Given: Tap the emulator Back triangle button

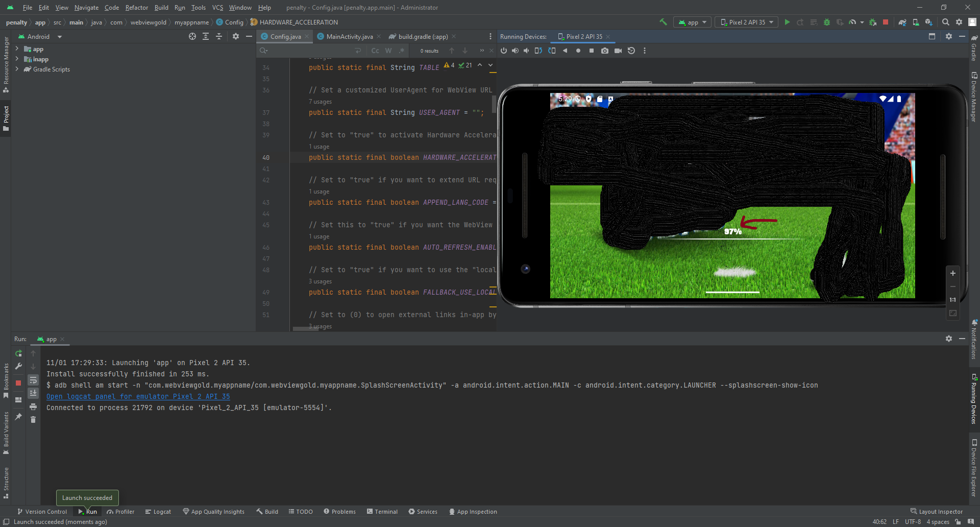Looking at the screenshot, I should click(565, 51).
